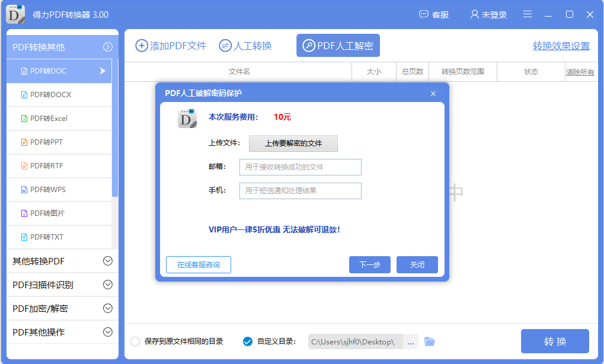This screenshot has width=604, height=364.
Task: Open the output folder icon
Action: click(x=430, y=341)
